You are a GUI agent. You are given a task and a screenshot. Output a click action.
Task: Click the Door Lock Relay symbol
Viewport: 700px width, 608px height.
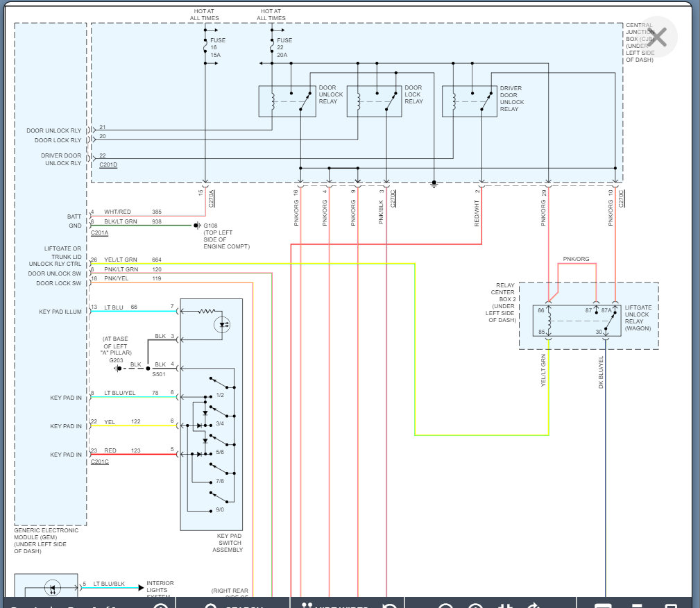click(374, 101)
